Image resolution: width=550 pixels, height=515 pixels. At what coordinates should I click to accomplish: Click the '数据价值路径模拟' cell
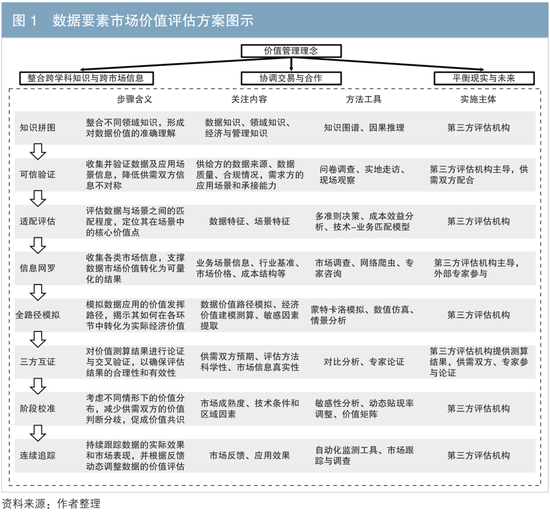(x=249, y=315)
